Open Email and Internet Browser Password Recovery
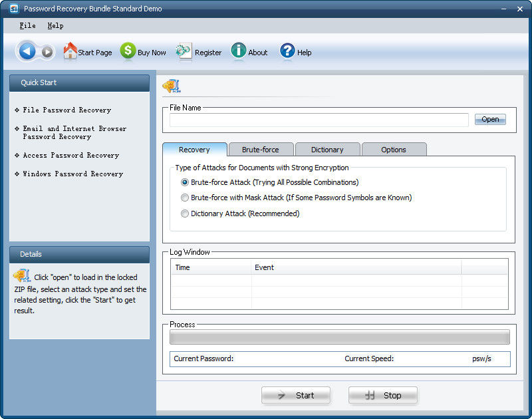 coord(74,132)
